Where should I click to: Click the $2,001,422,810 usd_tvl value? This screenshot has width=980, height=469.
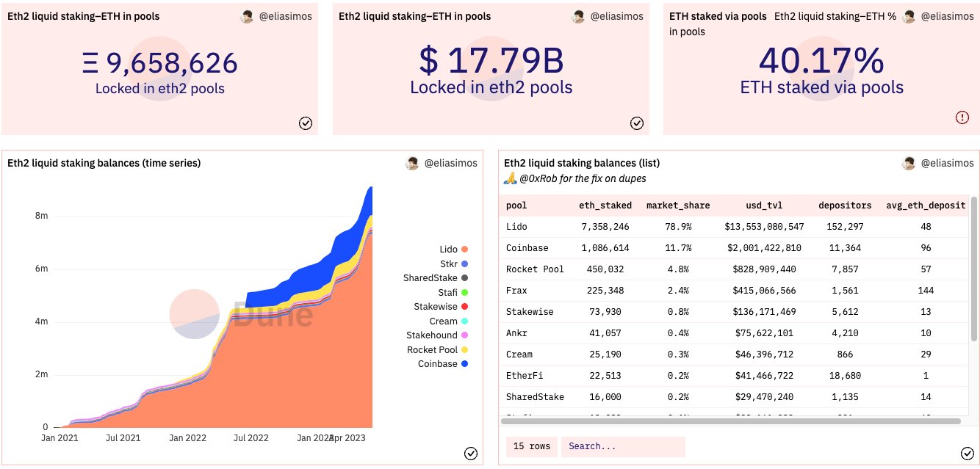point(764,248)
